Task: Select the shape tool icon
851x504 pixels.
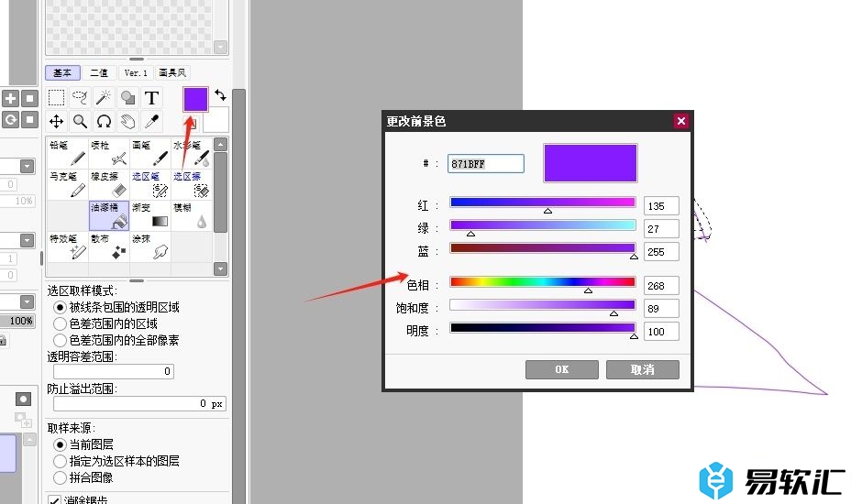Action: pos(127,98)
